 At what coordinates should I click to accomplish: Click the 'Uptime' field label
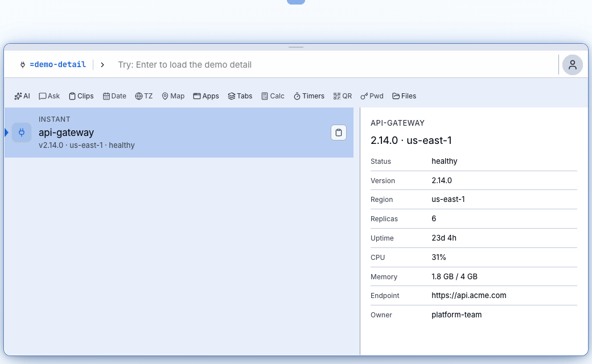[x=382, y=238]
